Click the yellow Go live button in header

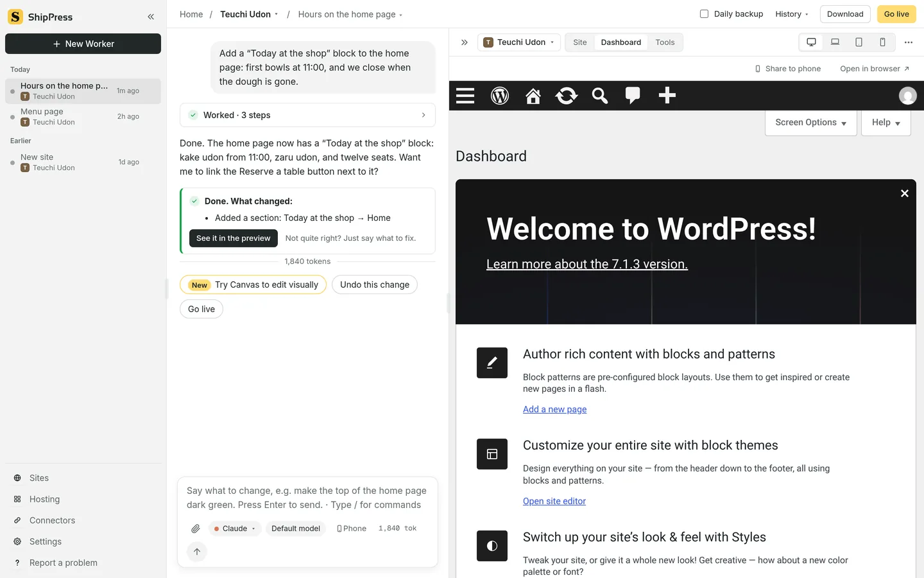(896, 14)
